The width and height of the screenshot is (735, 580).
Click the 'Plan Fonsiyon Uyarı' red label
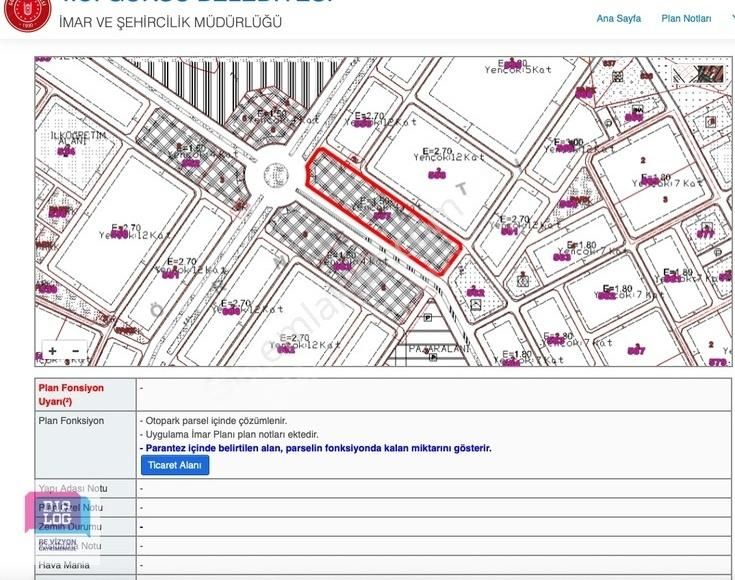point(71,394)
